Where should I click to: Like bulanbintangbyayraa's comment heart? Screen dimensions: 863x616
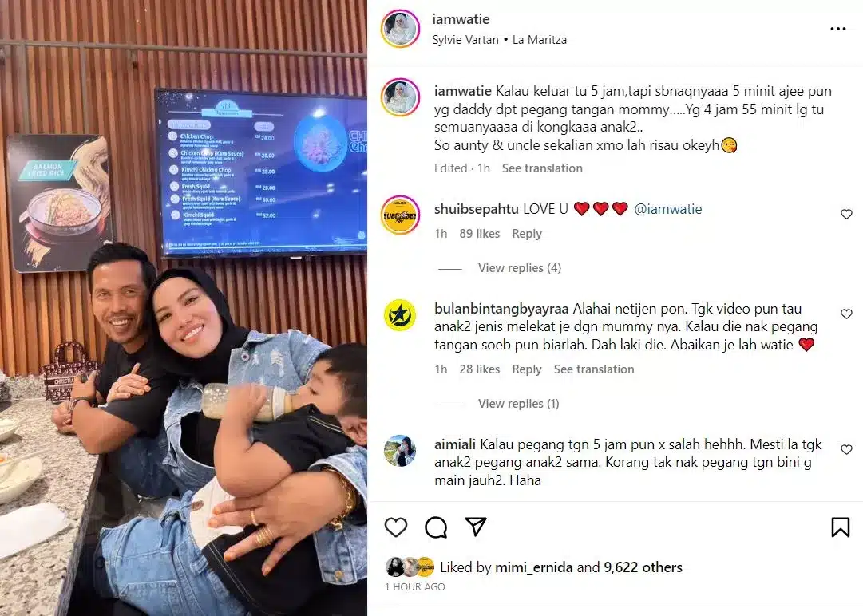pos(846,314)
